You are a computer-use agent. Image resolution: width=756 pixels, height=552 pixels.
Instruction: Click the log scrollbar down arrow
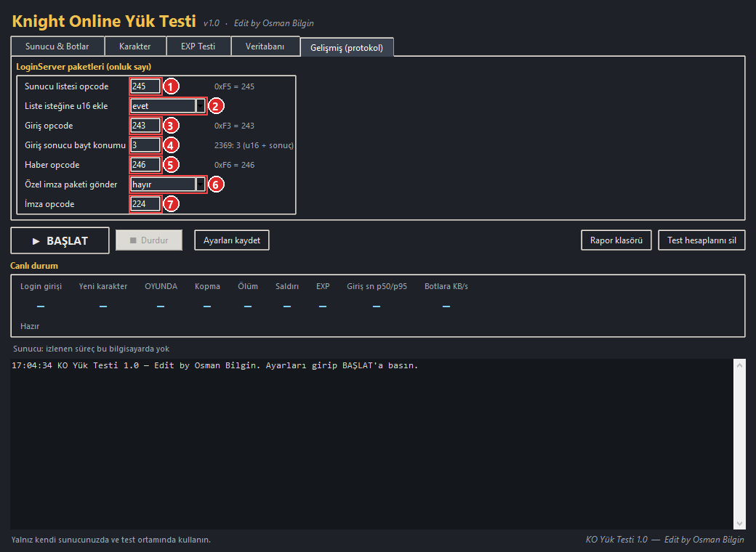click(739, 523)
